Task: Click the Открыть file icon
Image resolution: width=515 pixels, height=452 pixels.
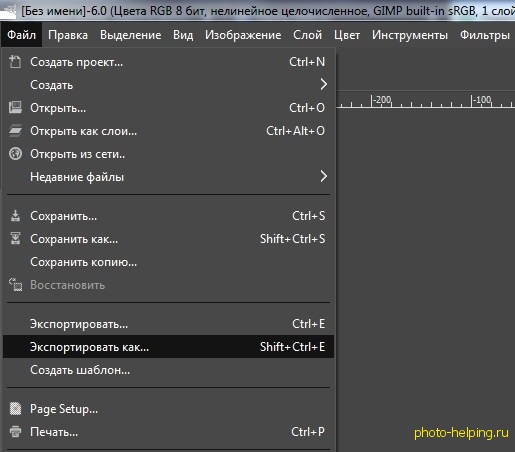Action: (15, 108)
